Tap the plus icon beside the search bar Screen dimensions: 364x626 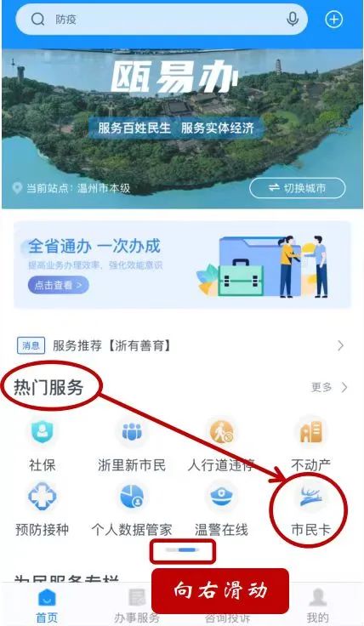[x=334, y=20]
